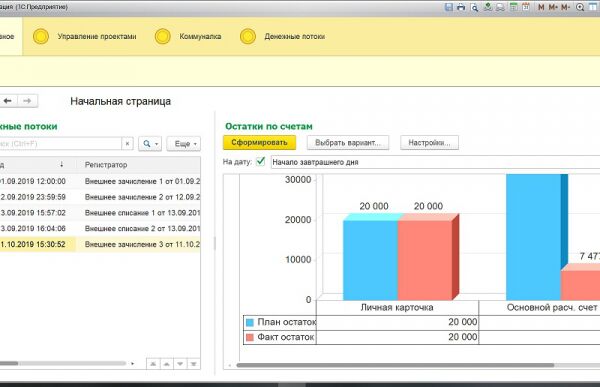Click the blue Личная карточка plan bar
The image size is (600, 387).
[x=370, y=260]
